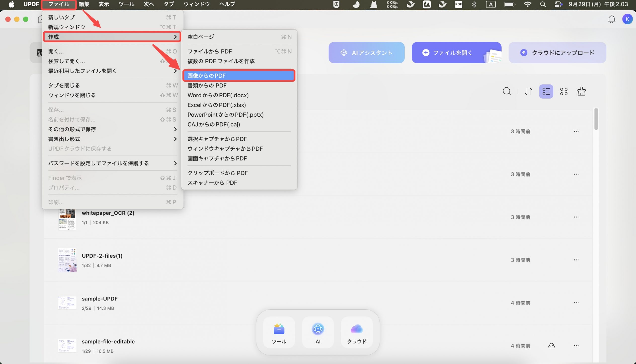Select スキャナーから PDF
636x364 pixels.
click(239, 183)
